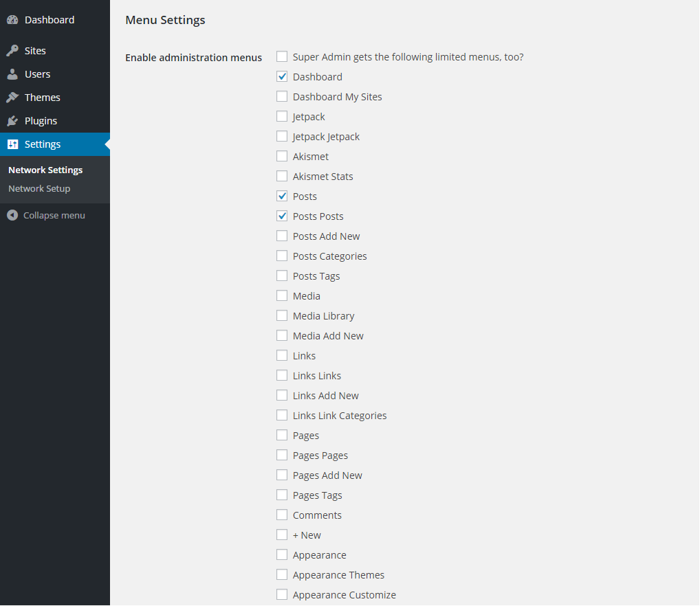Enable the Akismet Stats checkbox
Screen dimensions: 700x606
click(282, 176)
